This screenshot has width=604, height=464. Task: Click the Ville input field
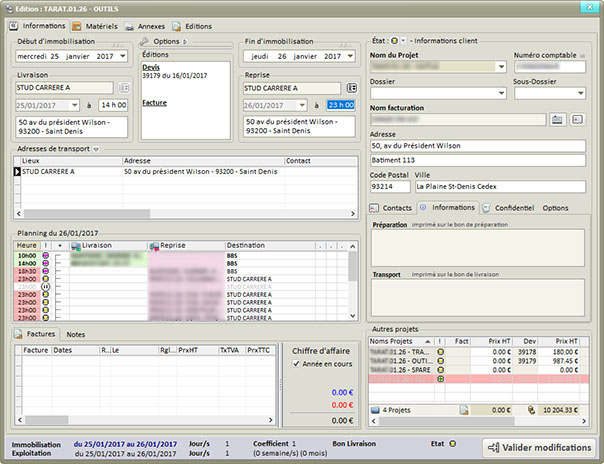pyautogui.click(x=499, y=186)
